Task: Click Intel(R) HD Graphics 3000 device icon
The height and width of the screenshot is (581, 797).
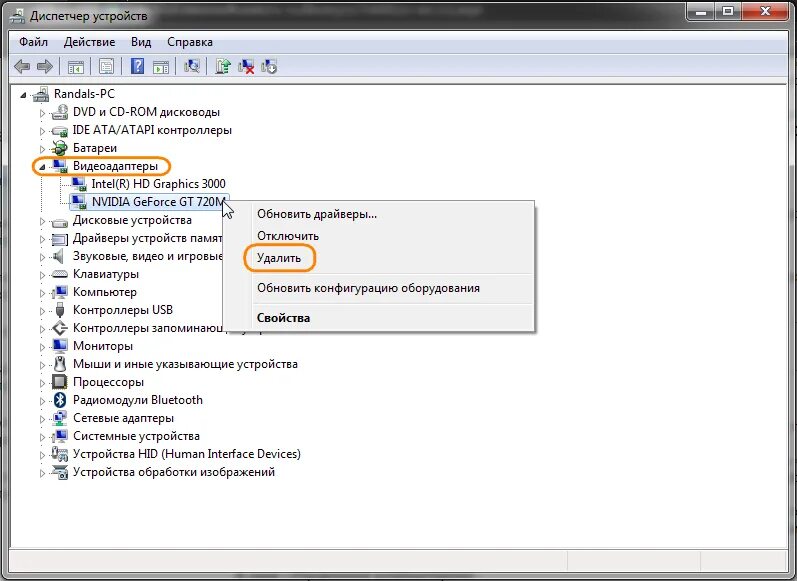Action: coord(78,184)
